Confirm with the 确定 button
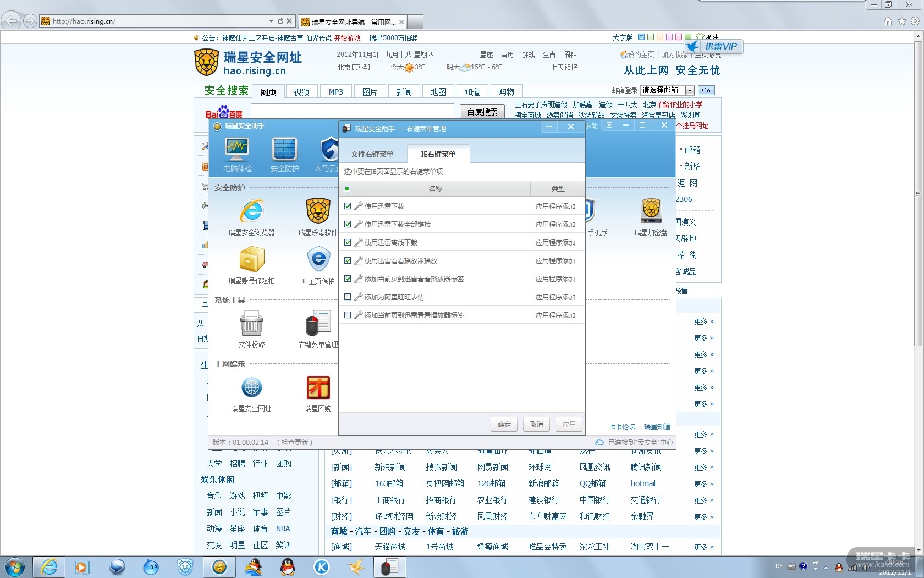The width and height of the screenshot is (924, 578). (x=504, y=424)
